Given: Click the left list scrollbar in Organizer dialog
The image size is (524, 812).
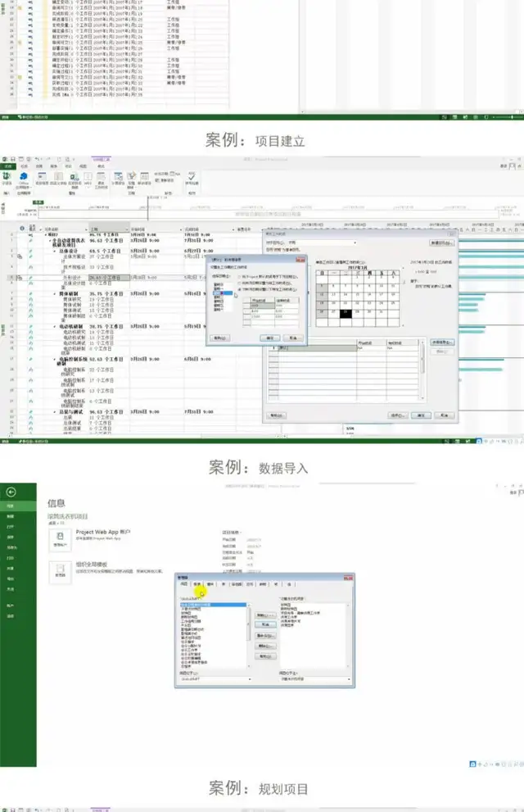Looking at the screenshot, I should coord(249,636).
